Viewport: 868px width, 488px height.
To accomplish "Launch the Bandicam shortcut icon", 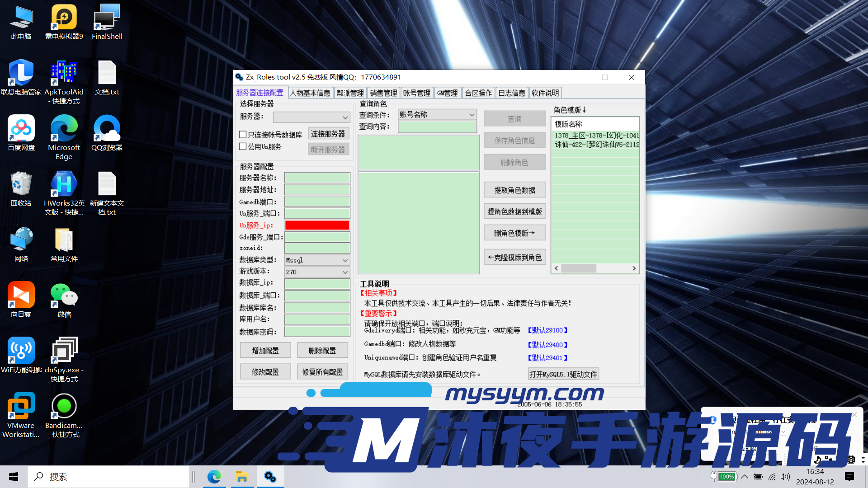I will point(64,406).
